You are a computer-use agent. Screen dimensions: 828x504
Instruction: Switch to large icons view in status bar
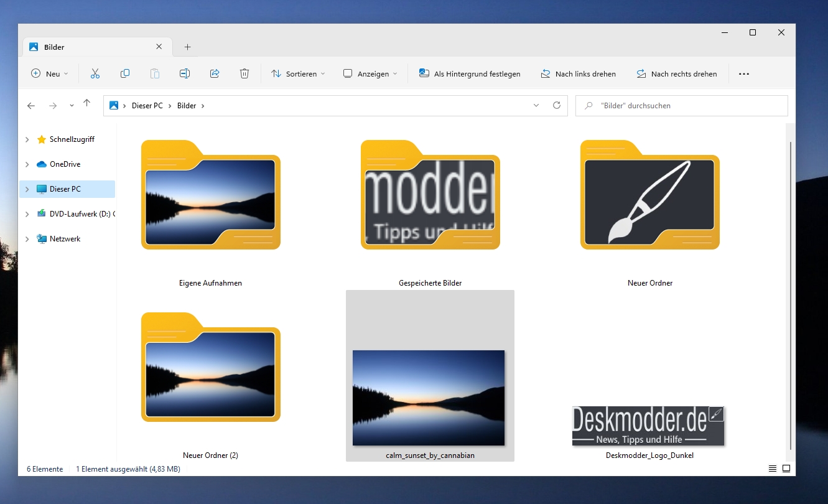click(786, 469)
